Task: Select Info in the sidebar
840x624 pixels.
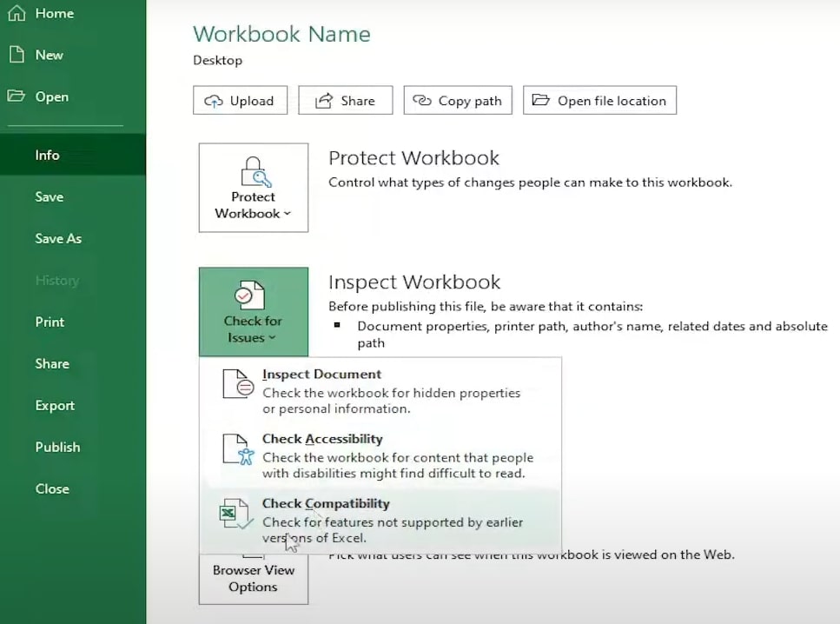Action: tap(47, 155)
